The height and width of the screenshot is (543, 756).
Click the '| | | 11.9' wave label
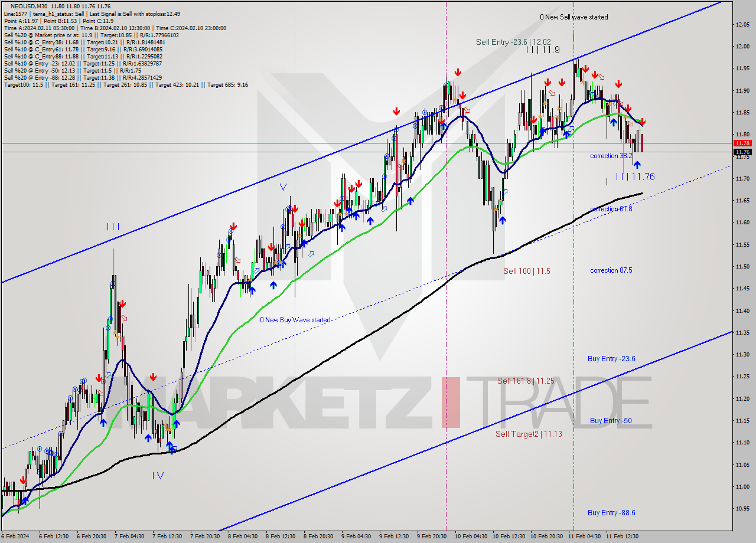(543, 50)
